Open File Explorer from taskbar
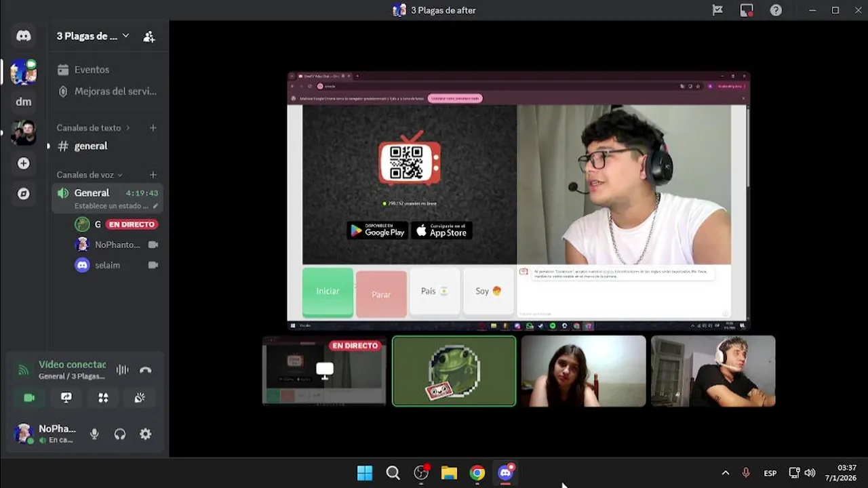The width and height of the screenshot is (868, 488). pos(449,473)
